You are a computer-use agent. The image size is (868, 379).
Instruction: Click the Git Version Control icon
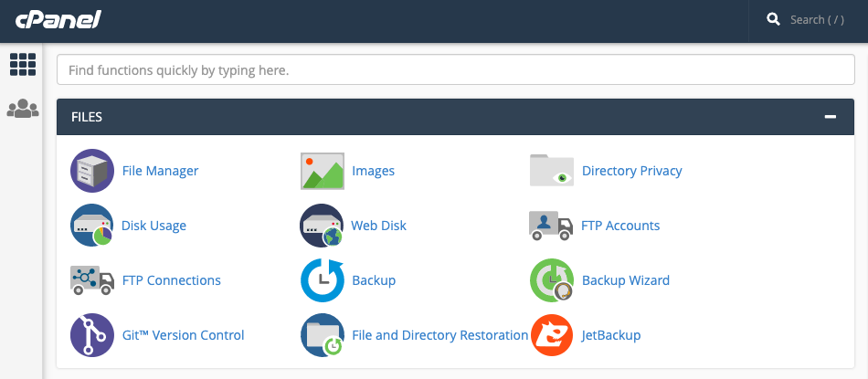click(92, 335)
